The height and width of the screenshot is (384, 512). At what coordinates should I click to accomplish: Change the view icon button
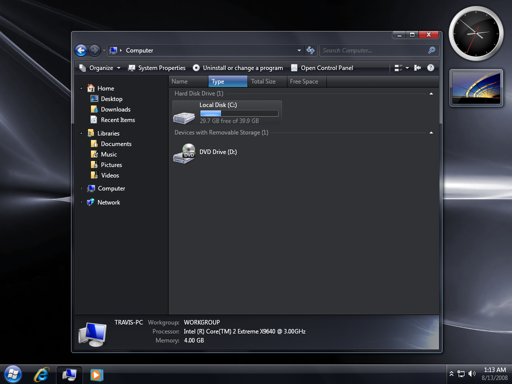pyautogui.click(x=398, y=68)
